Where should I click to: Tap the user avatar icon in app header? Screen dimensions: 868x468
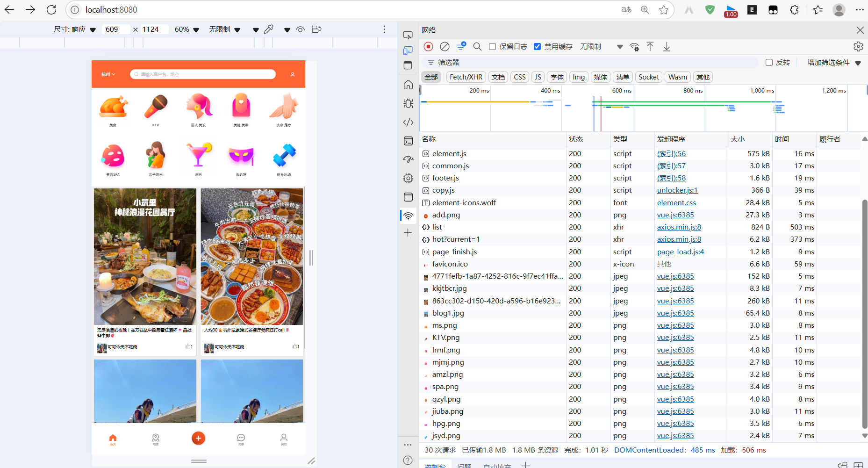[x=293, y=74]
